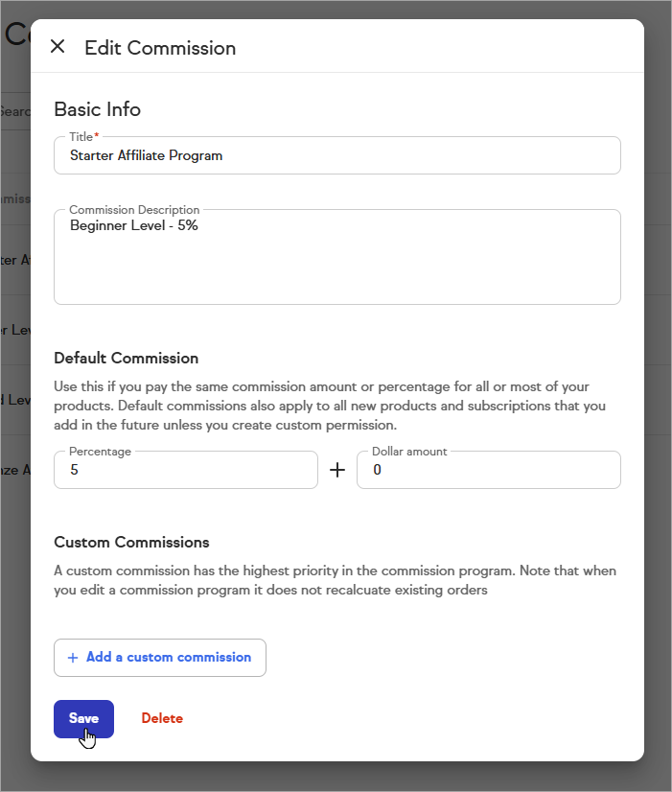Image resolution: width=672 pixels, height=792 pixels.
Task: Click the Default Commission section heading
Action: pyautogui.click(x=126, y=358)
